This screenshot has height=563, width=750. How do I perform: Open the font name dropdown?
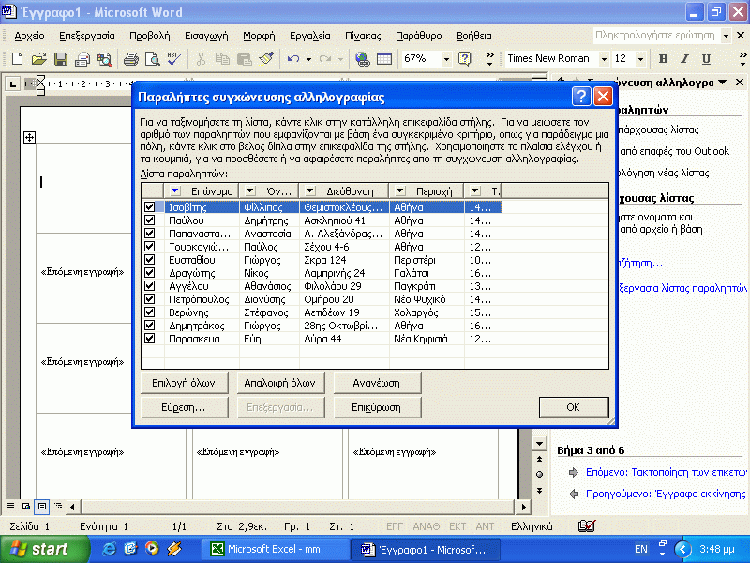tap(604, 59)
